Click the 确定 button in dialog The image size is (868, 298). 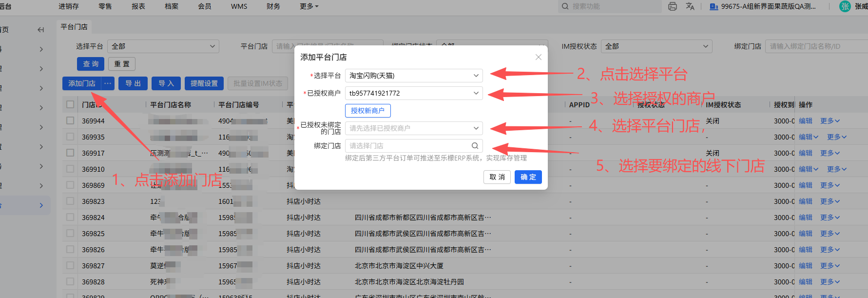click(528, 177)
